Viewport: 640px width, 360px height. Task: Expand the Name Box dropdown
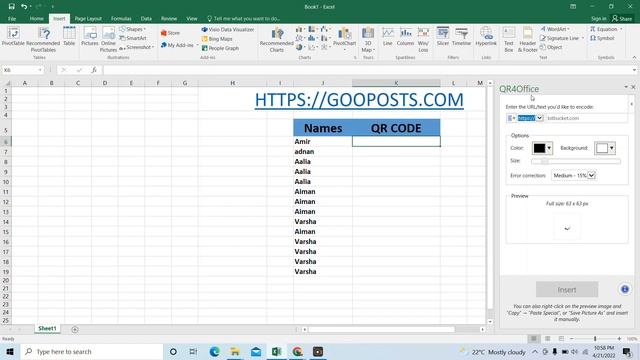point(40,70)
